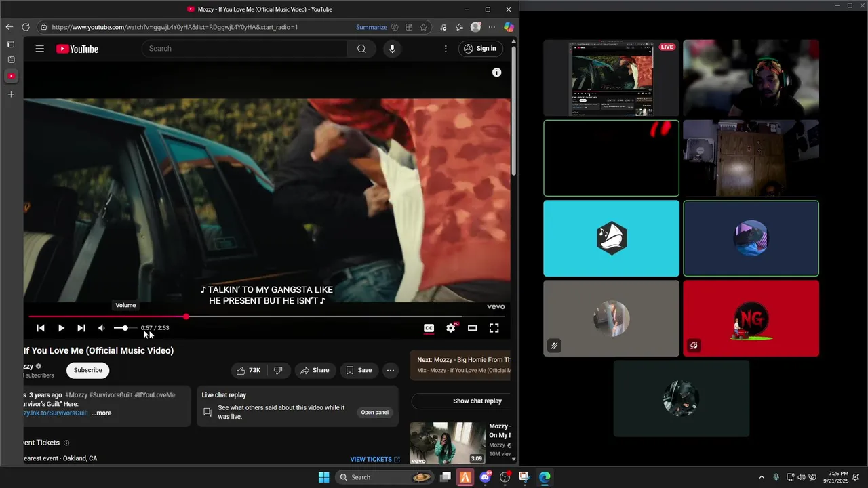Select the YouTube vertical tab
868x488 pixels.
point(11,76)
